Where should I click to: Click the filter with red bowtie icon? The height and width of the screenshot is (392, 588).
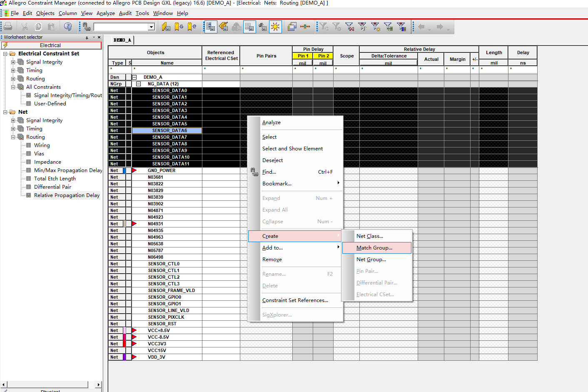point(349,27)
